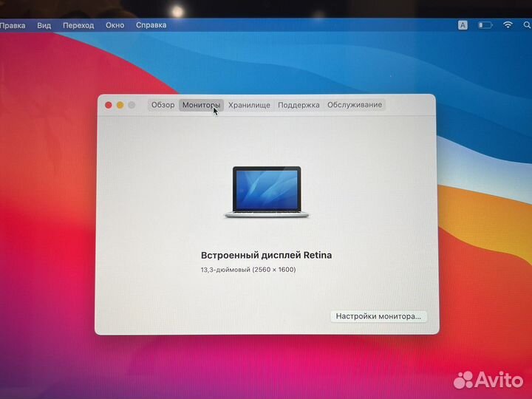Click the Wi-Fi icon in menu bar
Image resolution: width=532 pixels, height=399 pixels.
[x=508, y=24]
